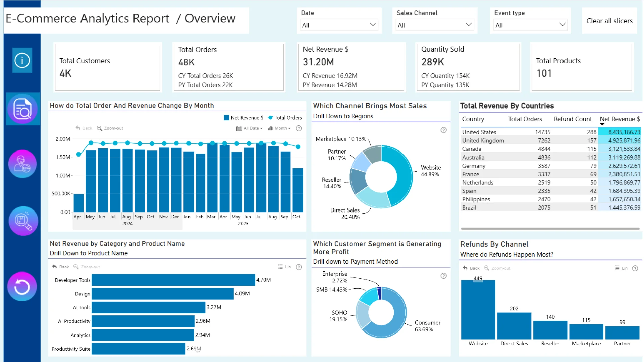Click help icon on channel donut chart
This screenshot has width=644, height=362.
[x=443, y=130]
